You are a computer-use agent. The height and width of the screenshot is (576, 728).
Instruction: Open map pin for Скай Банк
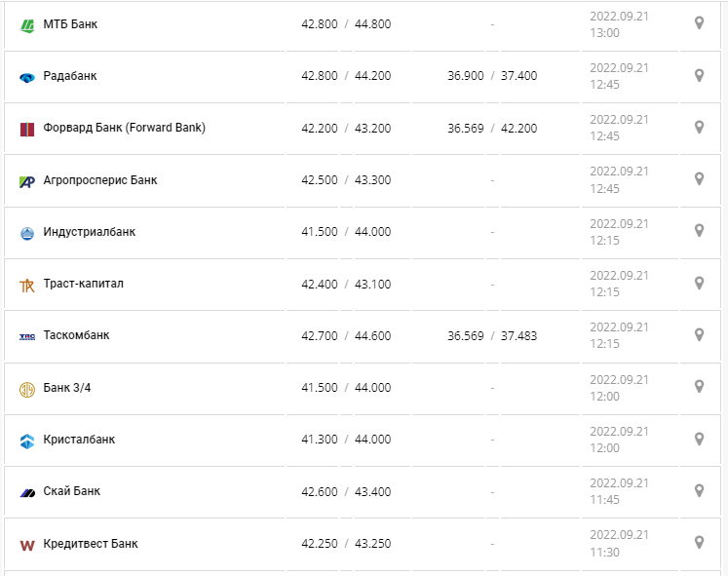699,490
